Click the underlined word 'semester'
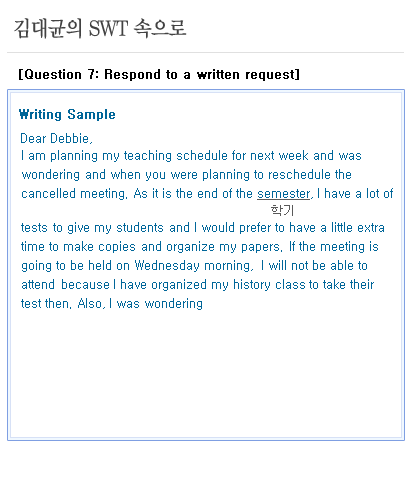The width and height of the screenshot is (410, 480). point(284,194)
